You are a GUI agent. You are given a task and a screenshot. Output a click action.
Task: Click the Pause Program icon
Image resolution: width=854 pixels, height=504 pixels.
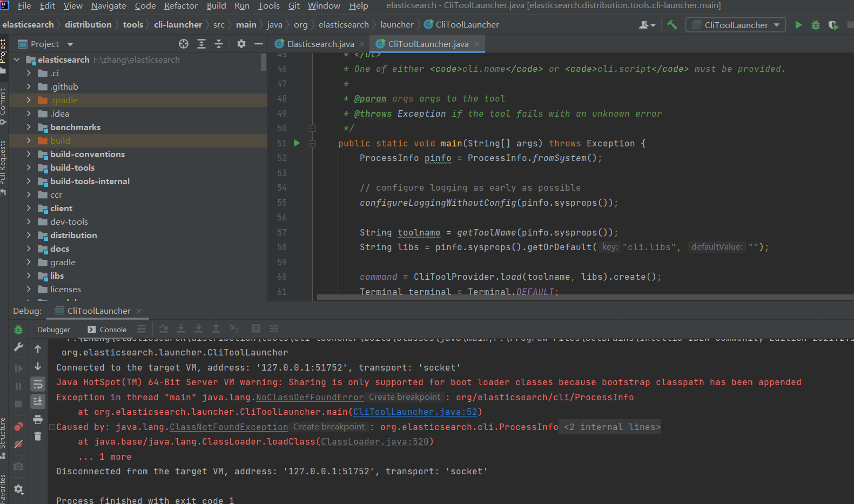[18, 386]
